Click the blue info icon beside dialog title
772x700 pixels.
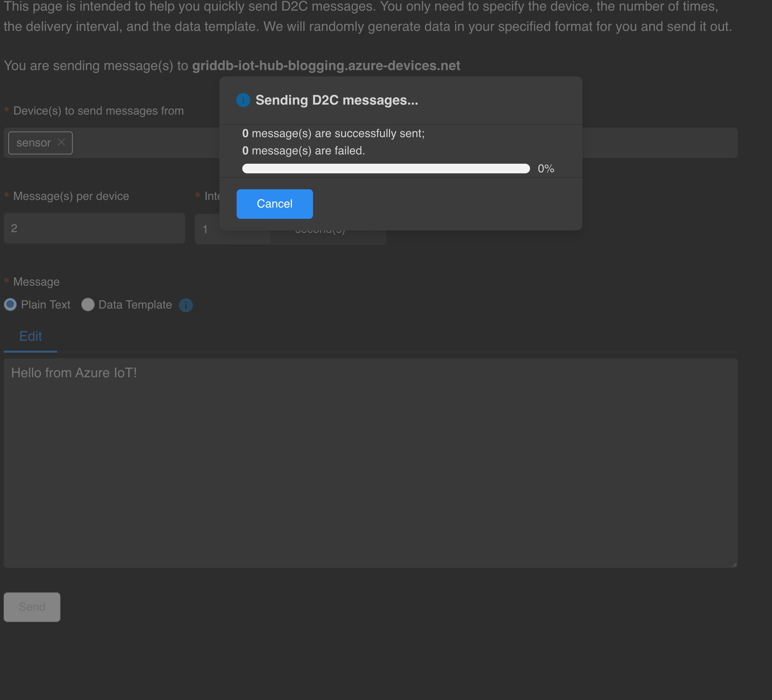click(243, 100)
